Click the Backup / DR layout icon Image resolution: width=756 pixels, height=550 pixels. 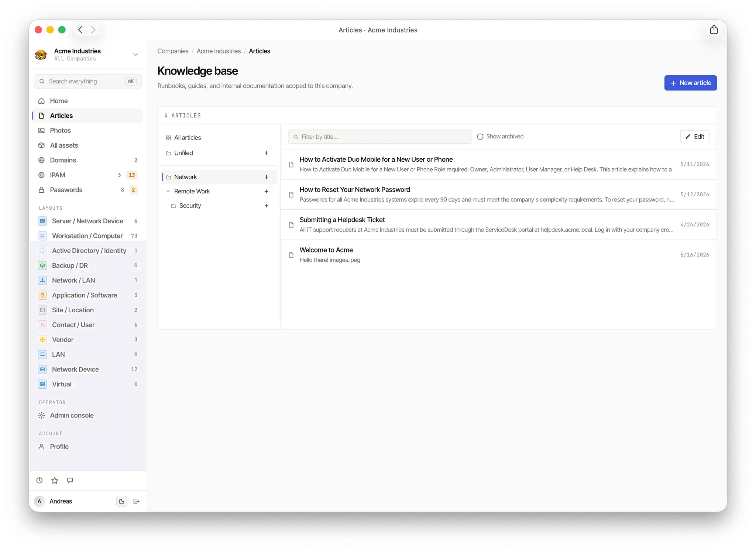pos(42,265)
